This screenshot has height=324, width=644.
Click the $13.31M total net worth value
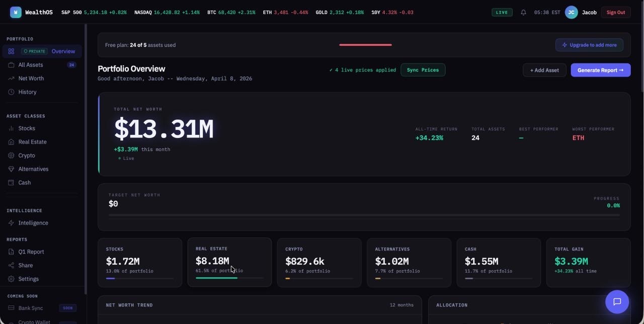(x=164, y=129)
